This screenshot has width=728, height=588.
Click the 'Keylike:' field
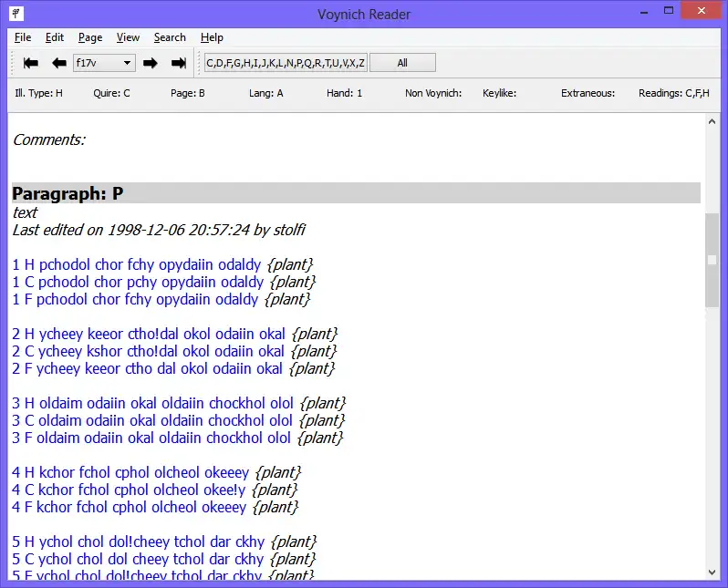point(499,93)
